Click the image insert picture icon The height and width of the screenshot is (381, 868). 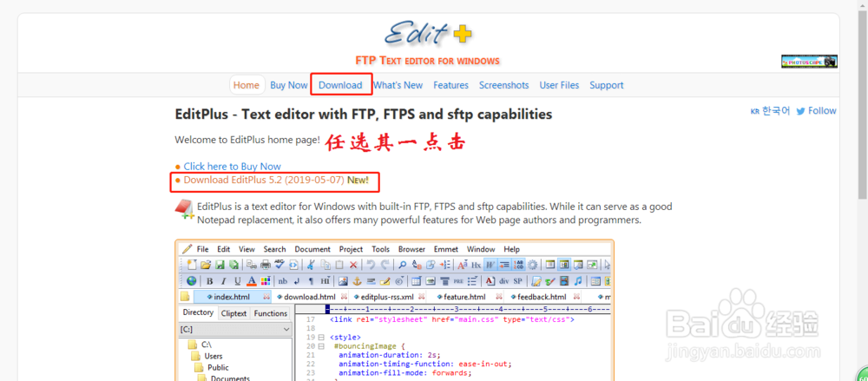tap(343, 281)
